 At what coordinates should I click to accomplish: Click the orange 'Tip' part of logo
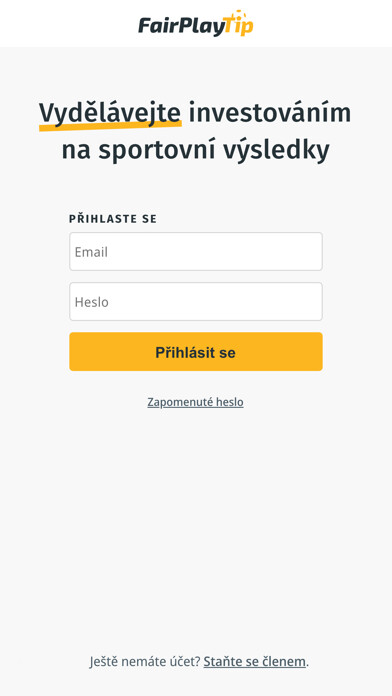[x=238, y=23]
